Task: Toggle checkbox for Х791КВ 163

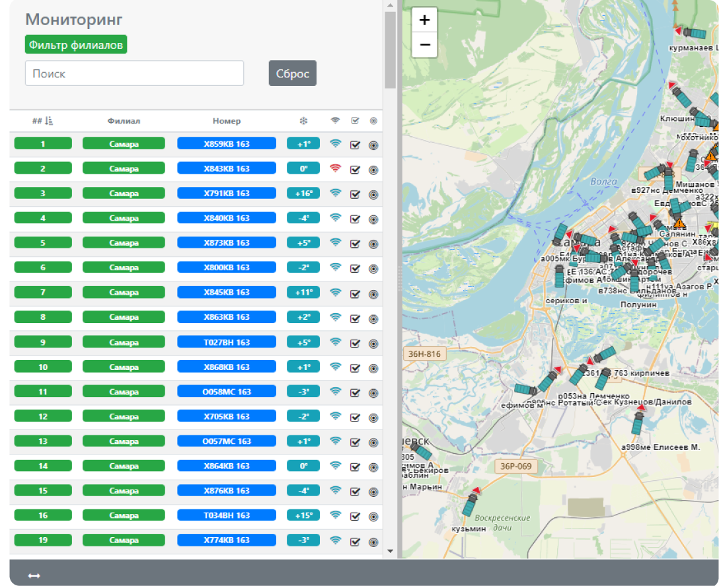Action: tap(355, 194)
